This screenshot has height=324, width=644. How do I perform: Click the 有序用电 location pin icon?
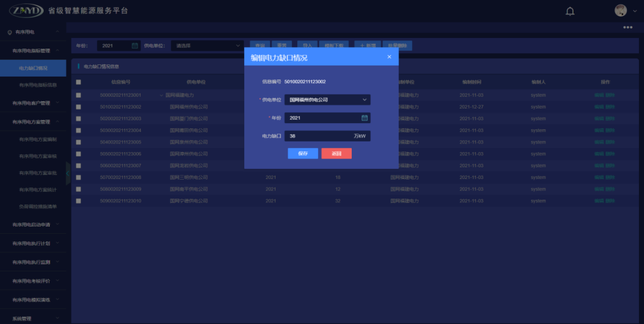pyautogui.click(x=10, y=32)
